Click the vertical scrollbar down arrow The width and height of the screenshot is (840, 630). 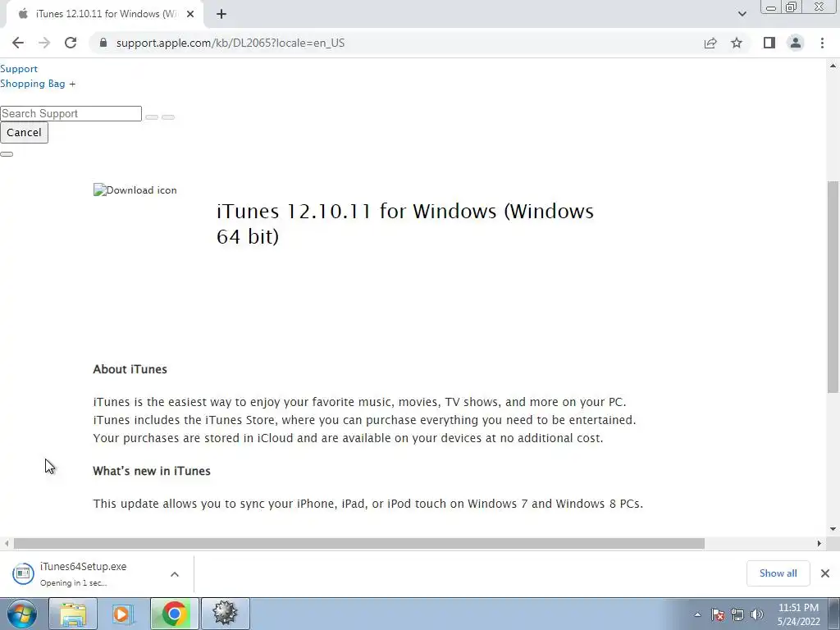[x=833, y=529]
